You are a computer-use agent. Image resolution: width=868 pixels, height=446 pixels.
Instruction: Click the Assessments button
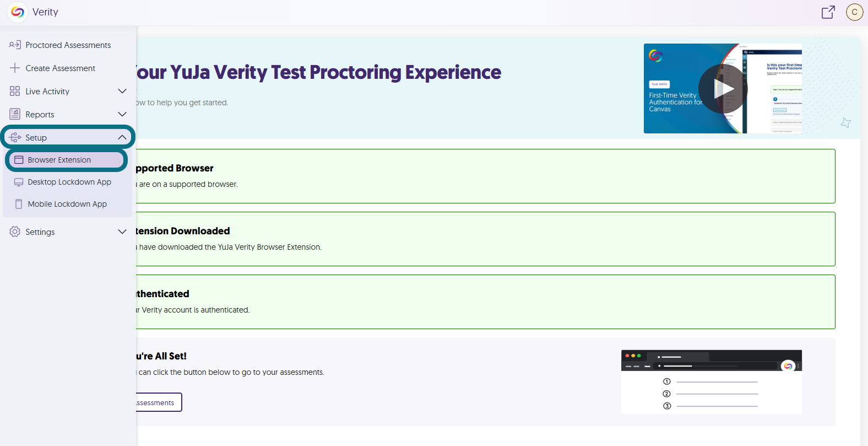point(158,402)
